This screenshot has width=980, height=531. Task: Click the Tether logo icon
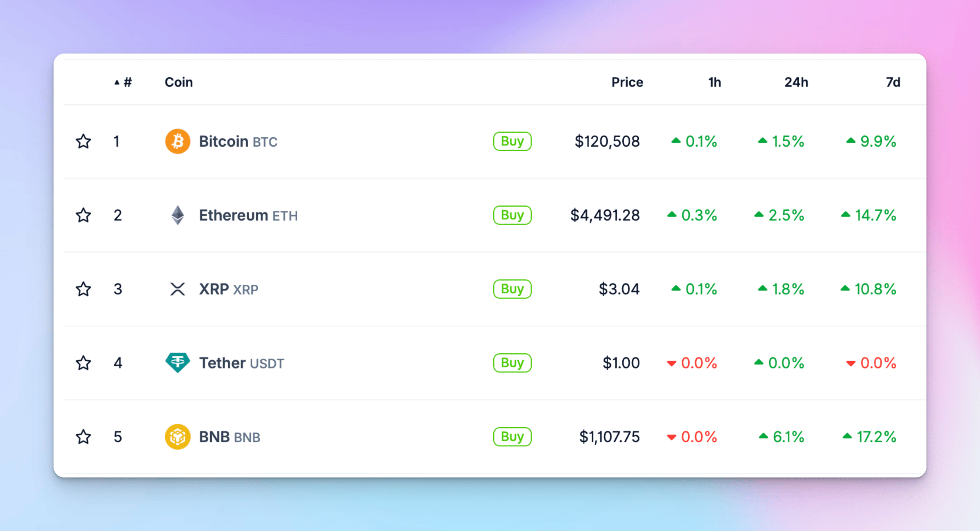[x=178, y=363]
